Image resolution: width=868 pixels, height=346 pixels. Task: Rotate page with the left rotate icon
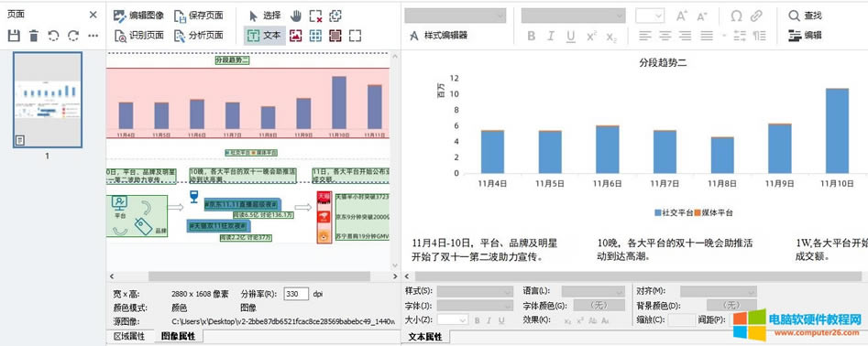53,36
